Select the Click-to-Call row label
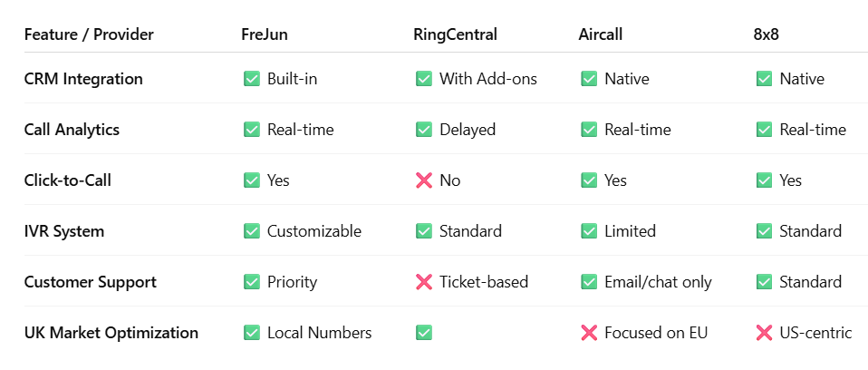Screen dimensions: 868x370 [70, 180]
